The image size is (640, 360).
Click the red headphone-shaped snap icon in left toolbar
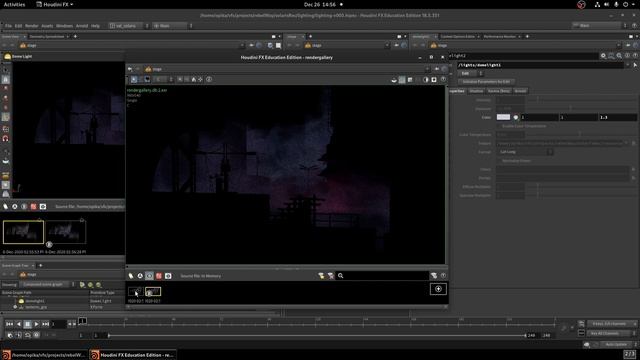(6, 139)
